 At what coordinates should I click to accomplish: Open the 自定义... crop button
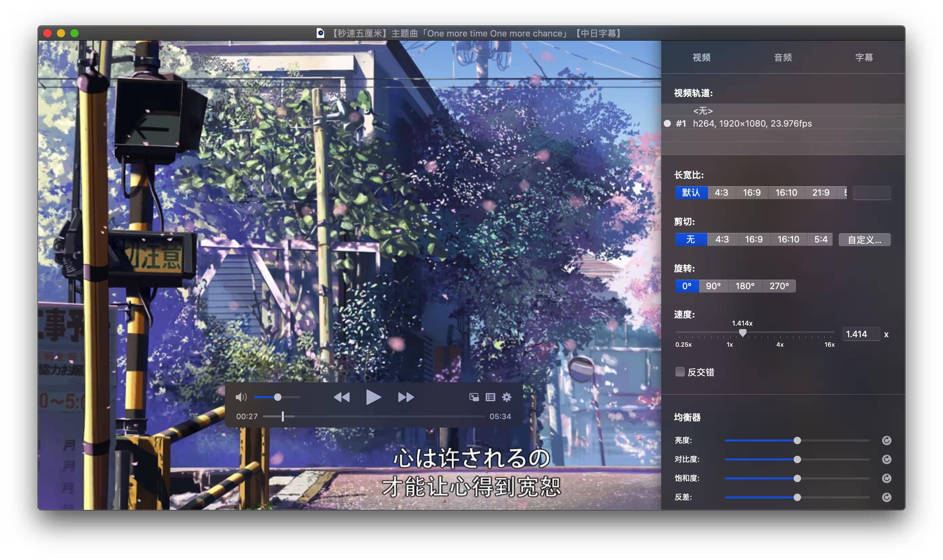point(864,240)
